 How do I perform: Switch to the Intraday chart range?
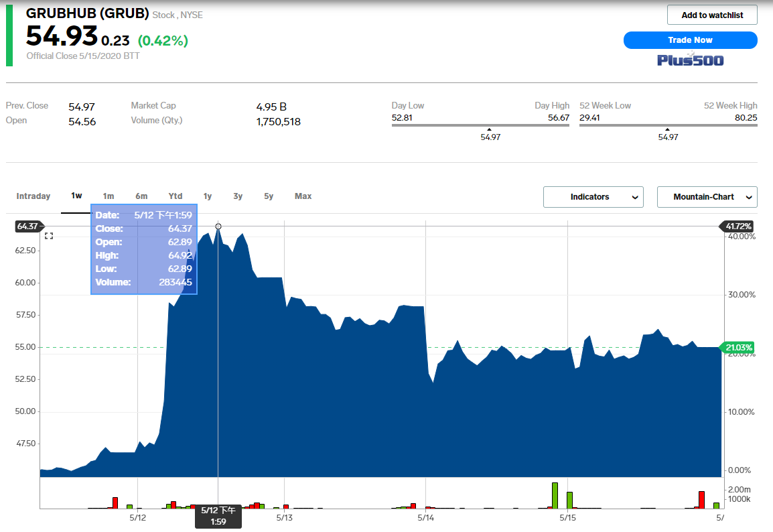pos(33,196)
